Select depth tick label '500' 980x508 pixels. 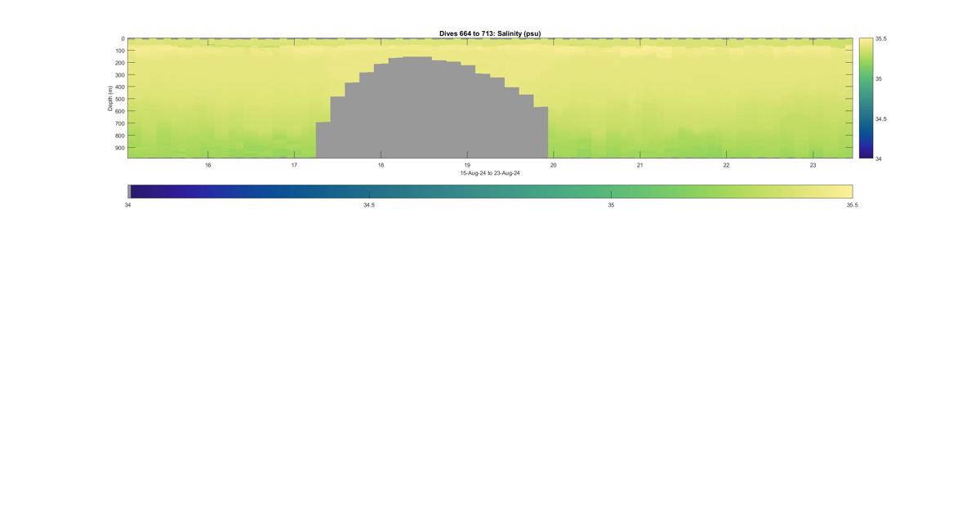tap(119, 100)
